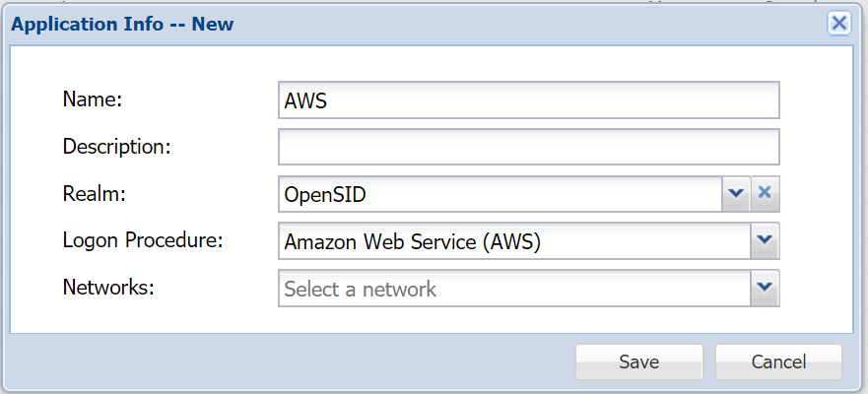Image resolution: width=868 pixels, height=394 pixels.
Task: Click the 'Select a network' field
Action: [x=514, y=289]
